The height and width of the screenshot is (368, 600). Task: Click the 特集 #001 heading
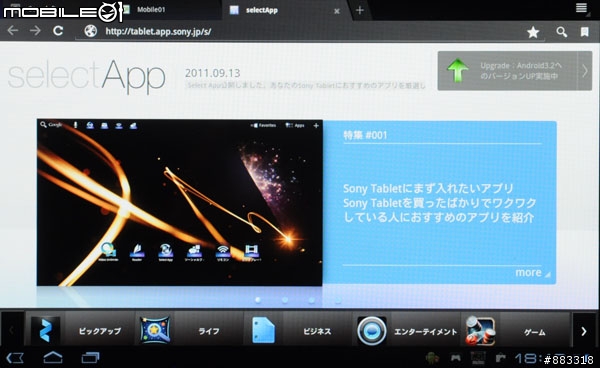365,135
